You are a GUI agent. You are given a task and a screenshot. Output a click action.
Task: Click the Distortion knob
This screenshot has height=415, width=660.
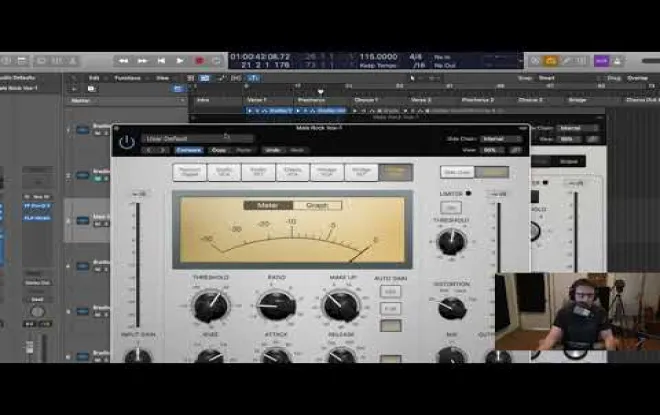coord(452,308)
